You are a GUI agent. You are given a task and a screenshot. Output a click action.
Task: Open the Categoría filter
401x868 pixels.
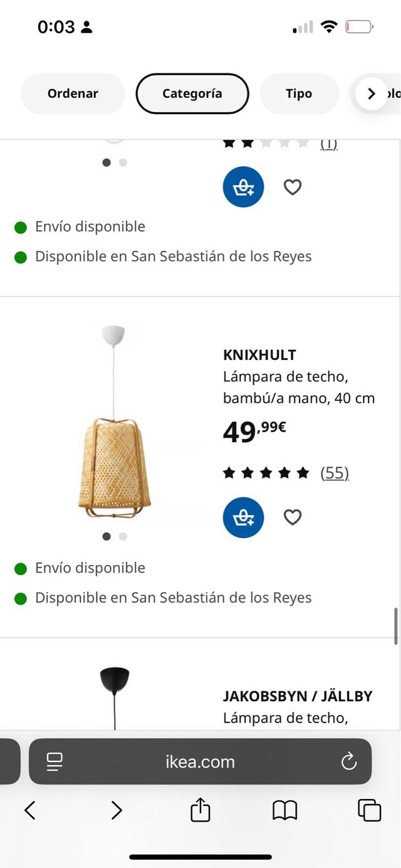coord(192,93)
